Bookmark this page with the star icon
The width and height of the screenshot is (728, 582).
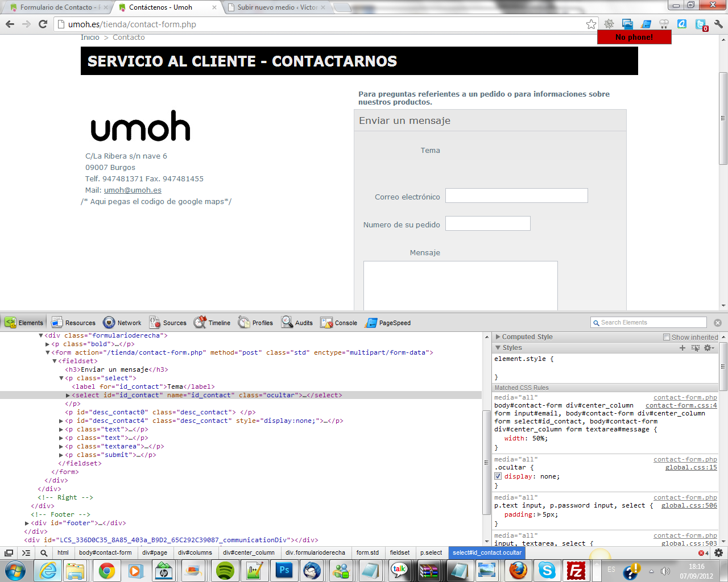pos(591,24)
